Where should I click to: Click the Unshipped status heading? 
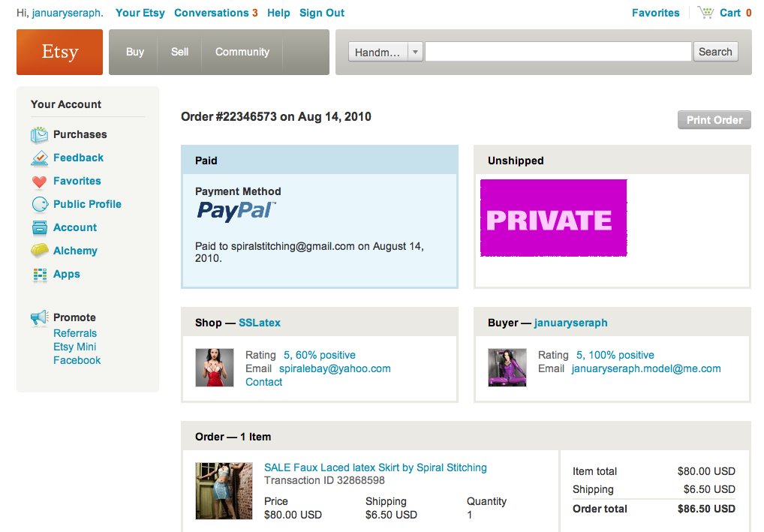coord(516,161)
